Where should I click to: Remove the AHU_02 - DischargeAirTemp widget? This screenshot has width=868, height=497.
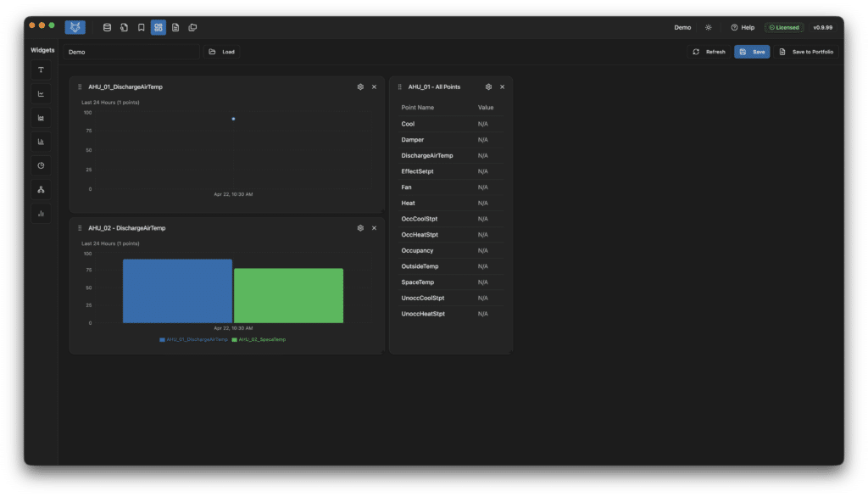pos(374,228)
